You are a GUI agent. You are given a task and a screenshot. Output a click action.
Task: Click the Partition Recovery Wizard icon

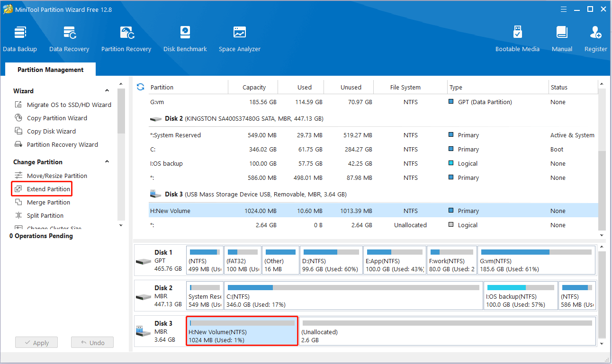[18, 144]
